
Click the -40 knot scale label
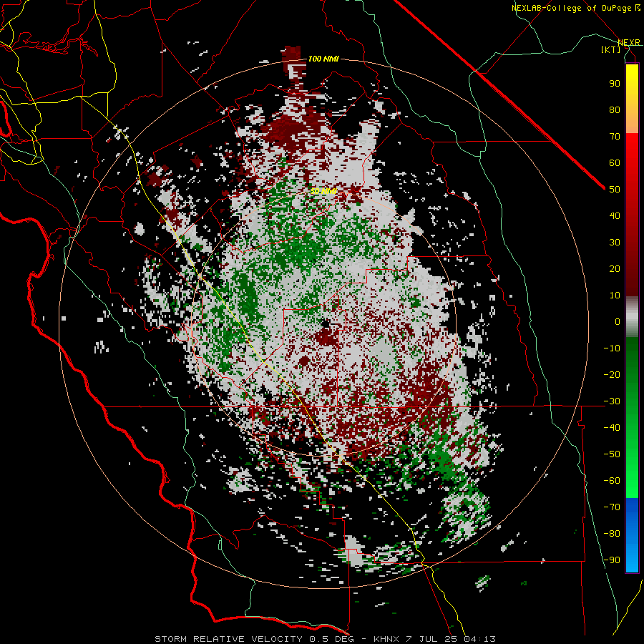[x=612, y=428]
